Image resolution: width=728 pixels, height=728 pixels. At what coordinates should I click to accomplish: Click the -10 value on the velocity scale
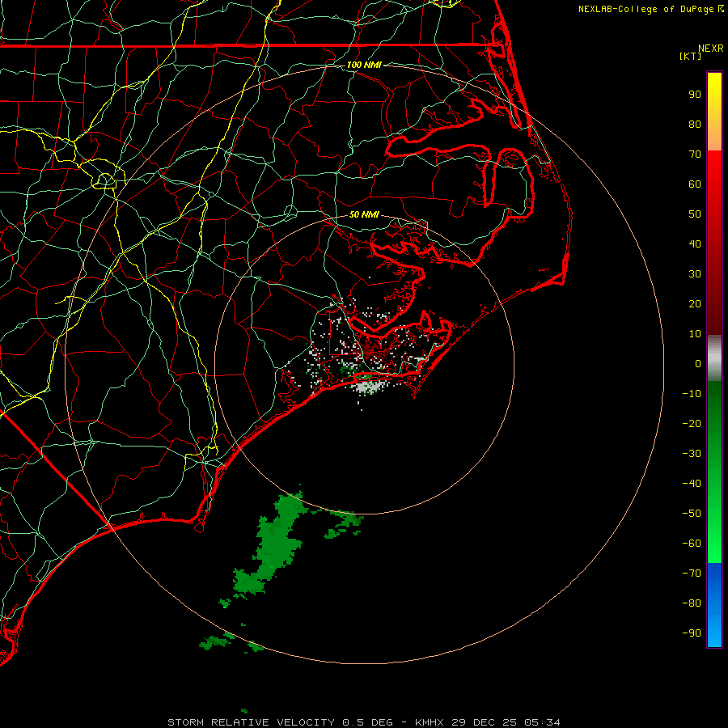(x=692, y=394)
